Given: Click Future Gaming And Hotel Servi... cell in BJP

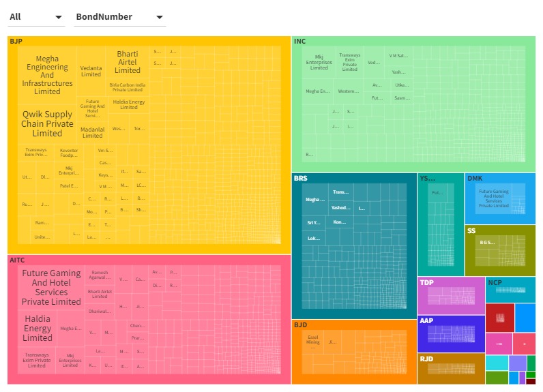Looking at the screenshot, I should (93, 108).
